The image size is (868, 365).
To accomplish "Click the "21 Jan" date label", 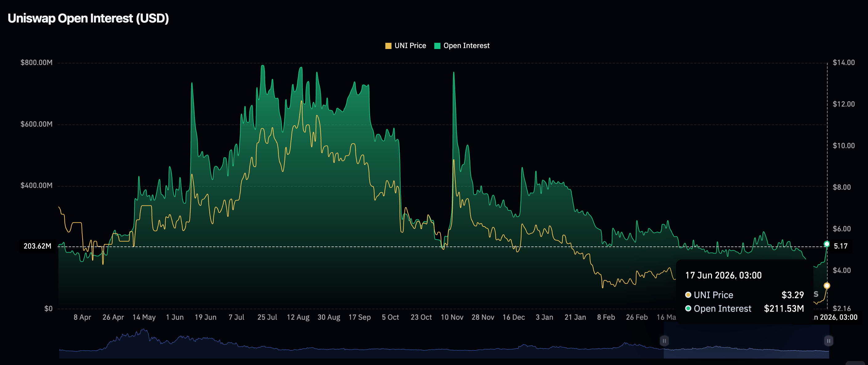I will point(575,318).
